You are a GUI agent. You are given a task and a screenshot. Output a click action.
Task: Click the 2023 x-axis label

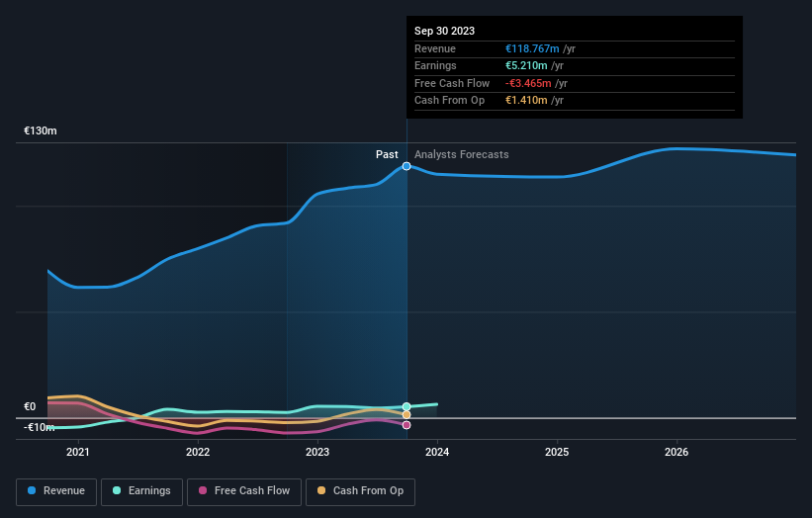(317, 453)
